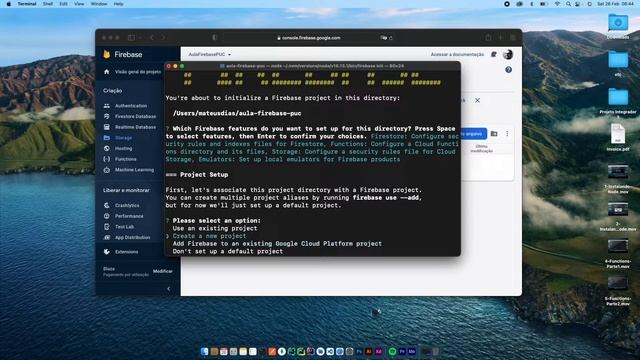This screenshot has width=640, height=360.
Task: Open the three-dot overflow menu in Storage
Action: (507, 133)
